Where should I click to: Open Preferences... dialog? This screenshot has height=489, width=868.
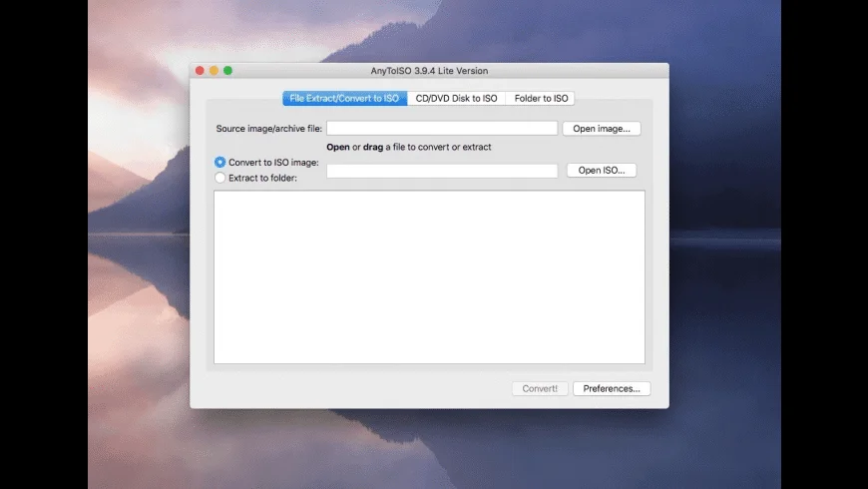[x=611, y=389]
